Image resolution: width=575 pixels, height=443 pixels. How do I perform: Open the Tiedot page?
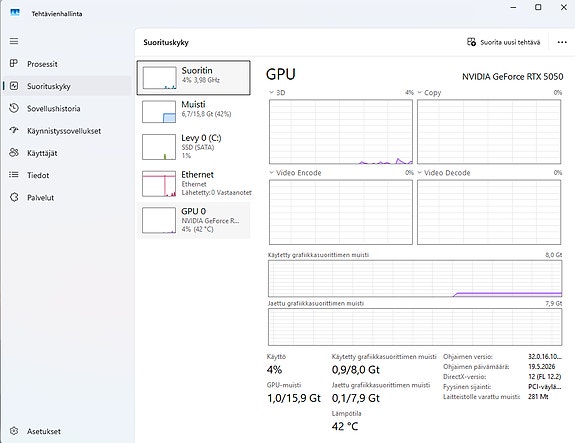[67, 175]
